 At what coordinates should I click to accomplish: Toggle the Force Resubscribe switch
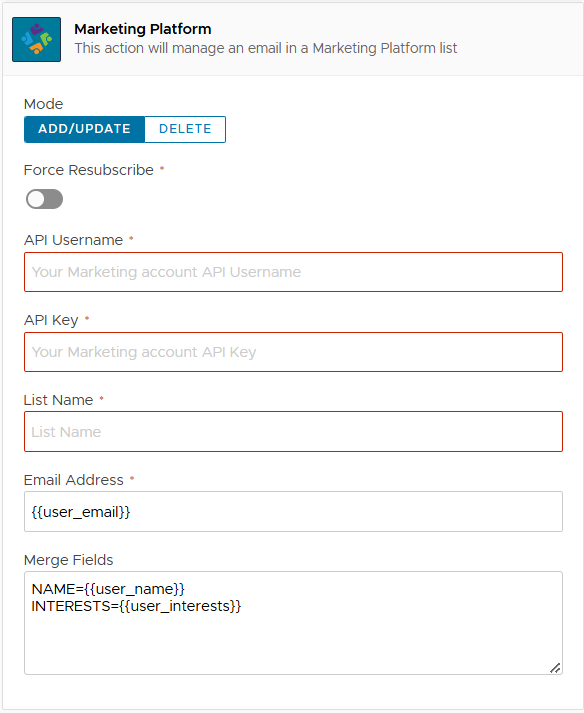click(44, 199)
